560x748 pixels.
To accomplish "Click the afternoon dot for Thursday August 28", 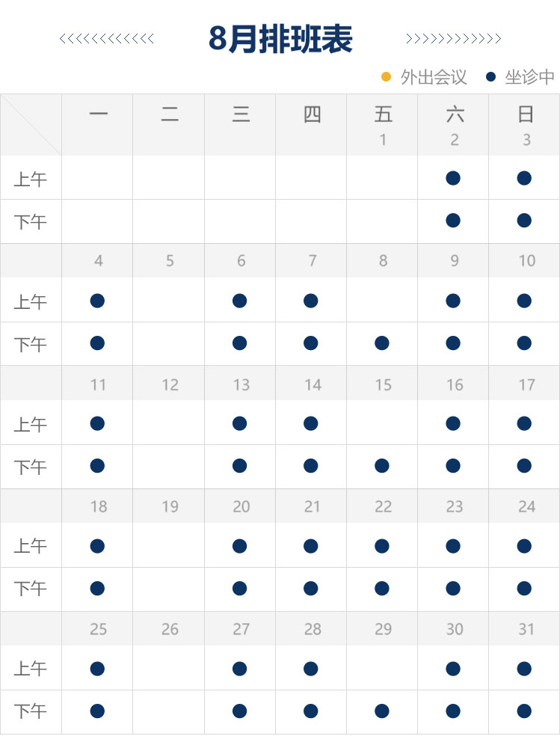I will pyautogui.click(x=311, y=711).
